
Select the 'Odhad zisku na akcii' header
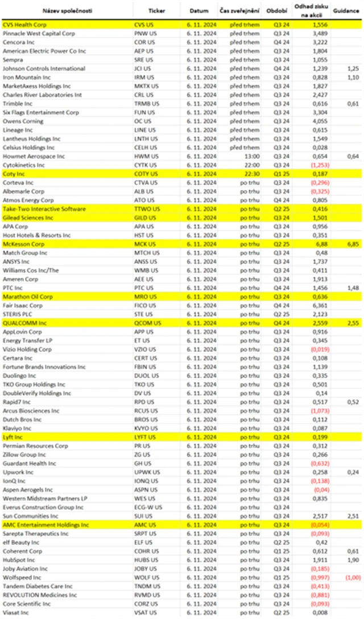pos(311,11)
